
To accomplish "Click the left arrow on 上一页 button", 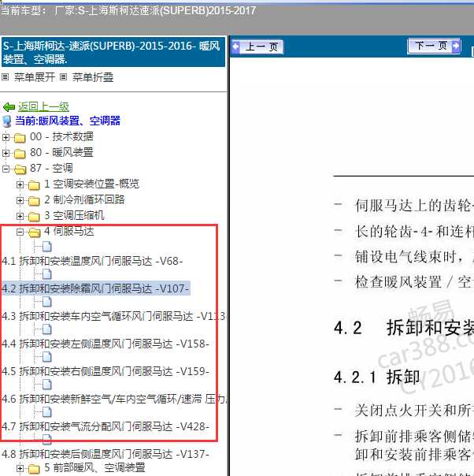I will coord(235,47).
